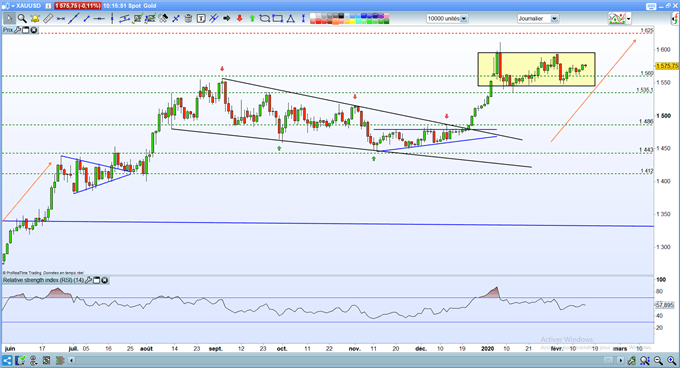Zoom in using bottom magnifier plus

pyautogui.click(x=671, y=361)
